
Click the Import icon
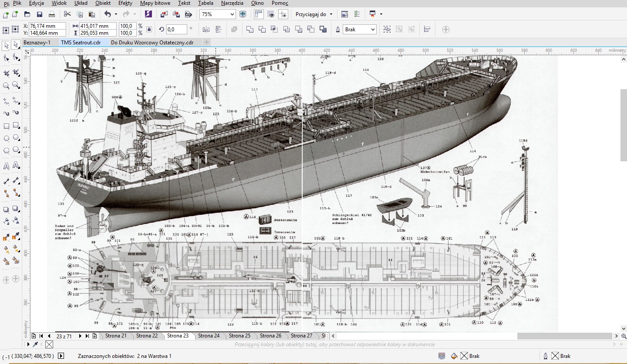pyautogui.click(x=164, y=14)
